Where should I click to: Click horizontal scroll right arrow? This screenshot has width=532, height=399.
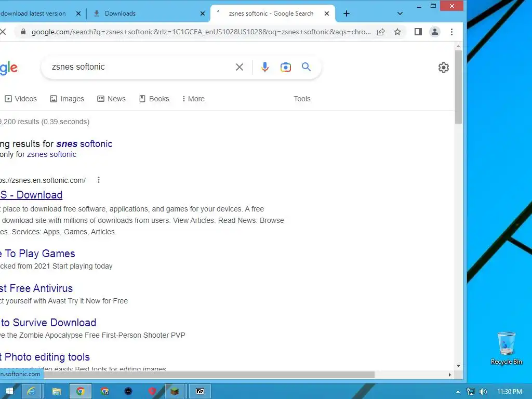pos(449,375)
